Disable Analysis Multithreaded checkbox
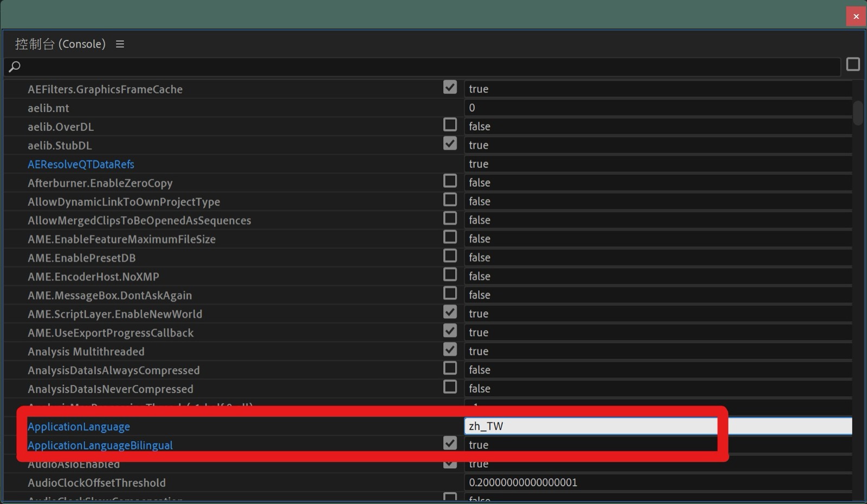This screenshot has width=867, height=504. pyautogui.click(x=450, y=349)
